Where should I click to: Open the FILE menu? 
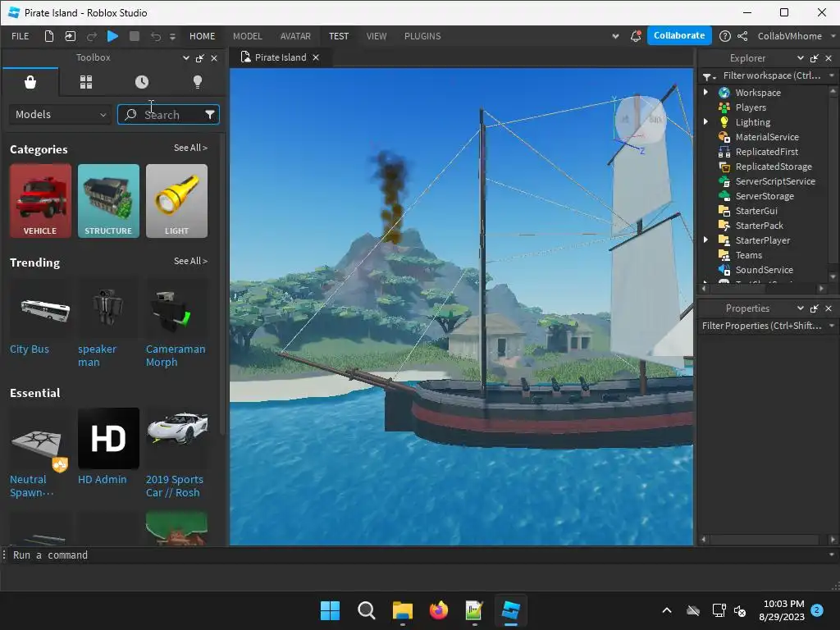tap(21, 36)
